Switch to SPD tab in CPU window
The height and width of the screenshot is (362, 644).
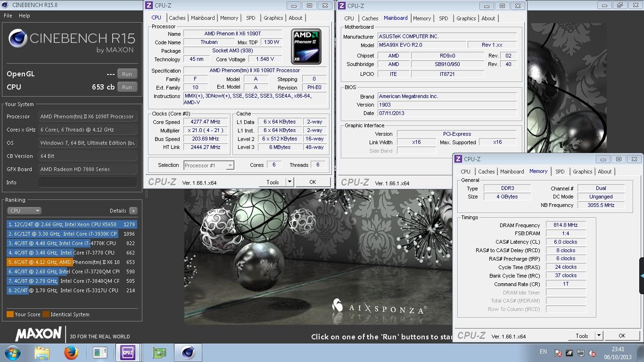click(251, 18)
